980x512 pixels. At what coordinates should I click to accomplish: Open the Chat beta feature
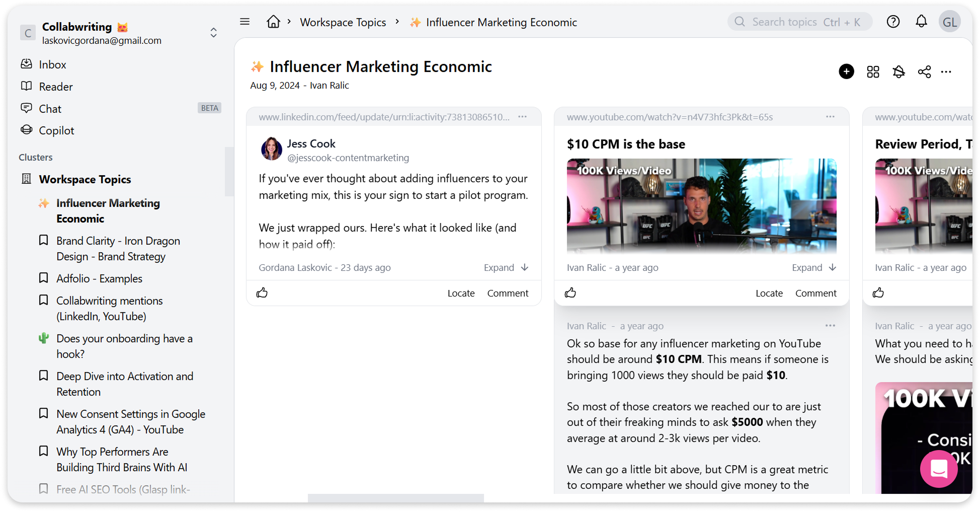[x=50, y=108]
